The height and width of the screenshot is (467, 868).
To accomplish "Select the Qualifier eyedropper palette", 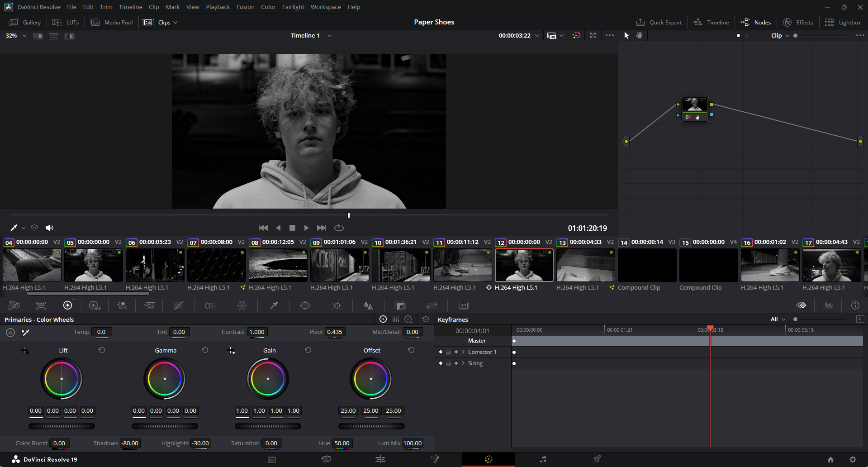I will click(274, 306).
